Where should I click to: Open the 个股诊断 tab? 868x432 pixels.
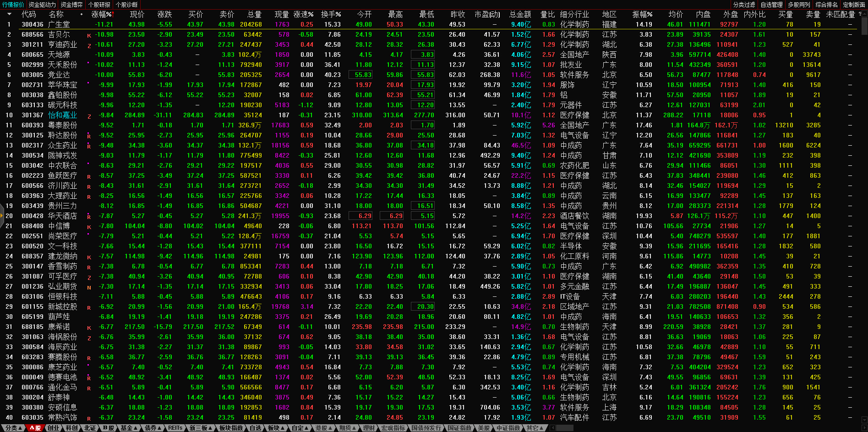click(x=127, y=5)
